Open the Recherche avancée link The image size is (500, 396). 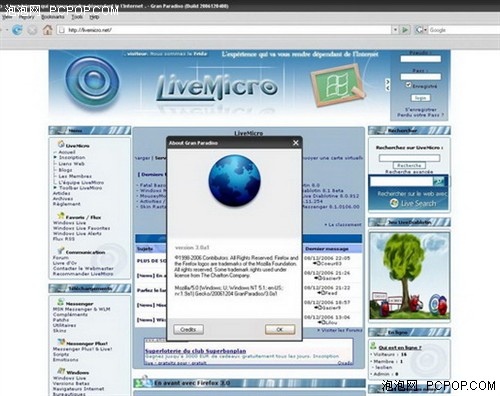click(x=409, y=172)
